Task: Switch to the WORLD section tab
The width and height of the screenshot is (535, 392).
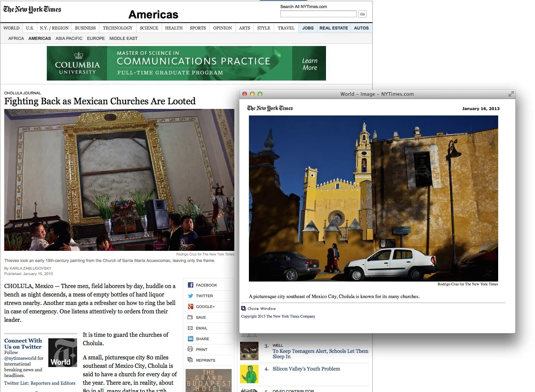Action: (x=11, y=28)
